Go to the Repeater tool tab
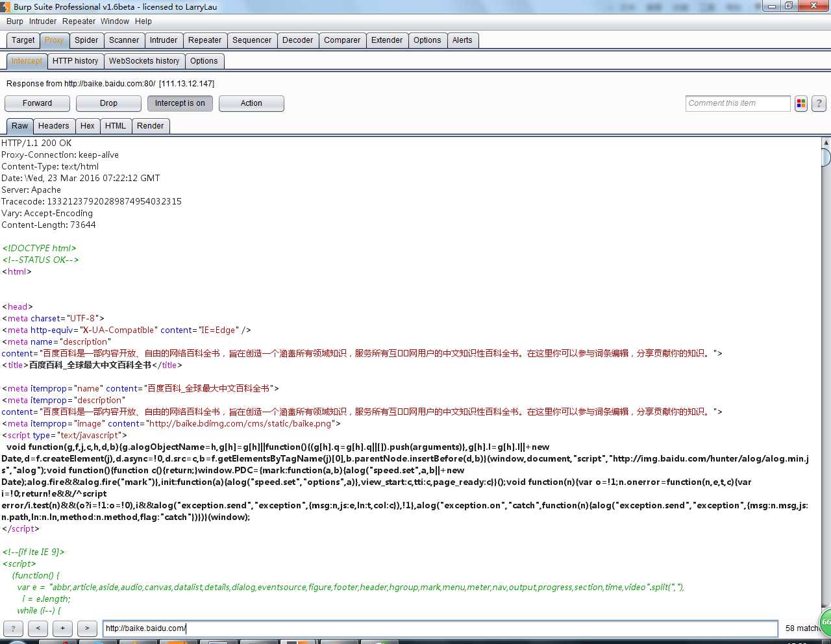This screenshot has width=831, height=644. (205, 40)
